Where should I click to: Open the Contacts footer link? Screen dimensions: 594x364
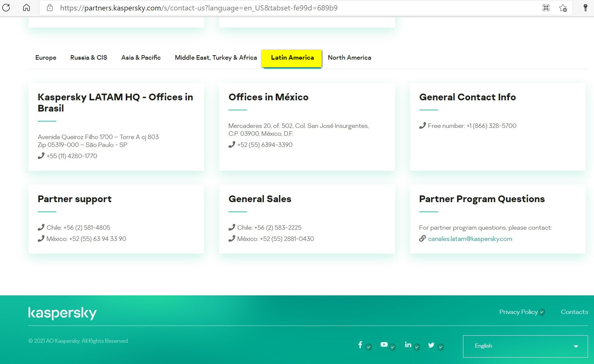point(574,312)
